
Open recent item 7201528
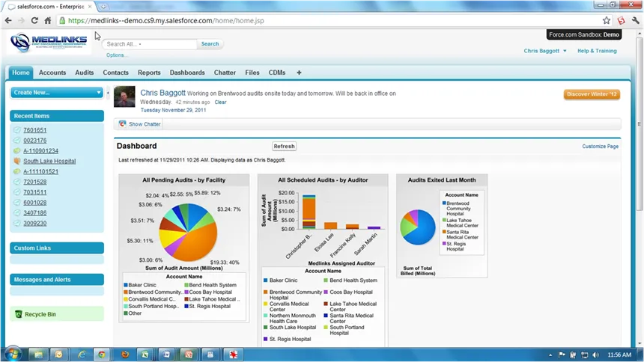point(35,182)
